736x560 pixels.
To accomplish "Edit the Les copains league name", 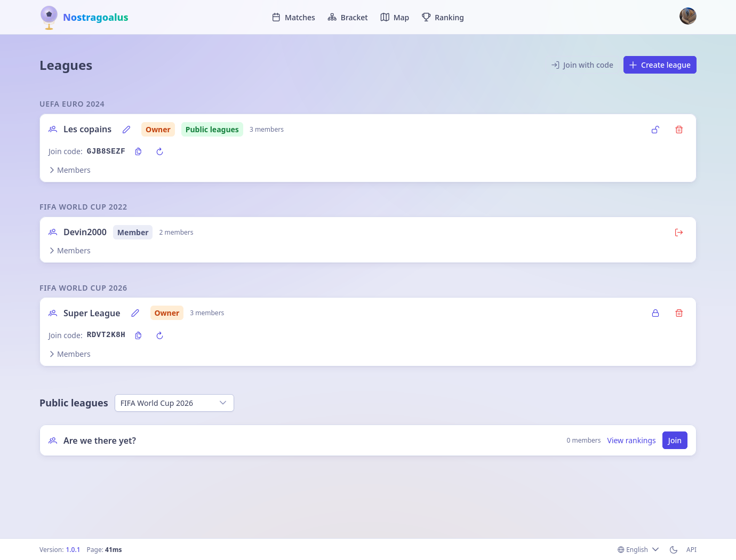I will [x=126, y=130].
